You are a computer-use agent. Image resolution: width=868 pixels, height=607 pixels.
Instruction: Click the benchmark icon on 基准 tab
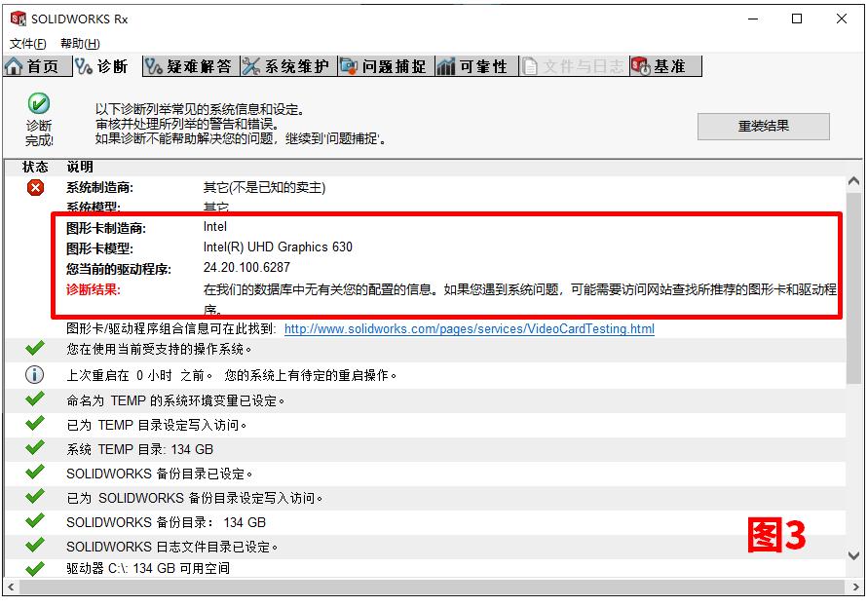pos(641,66)
